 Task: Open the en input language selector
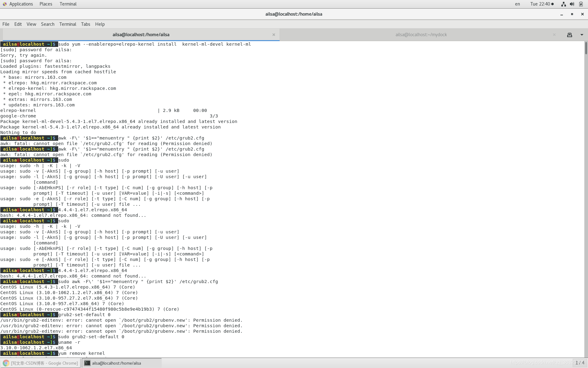[x=517, y=4]
